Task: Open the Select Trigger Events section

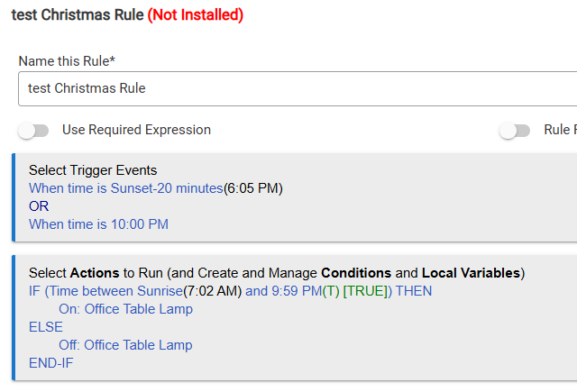Action: [x=93, y=170]
